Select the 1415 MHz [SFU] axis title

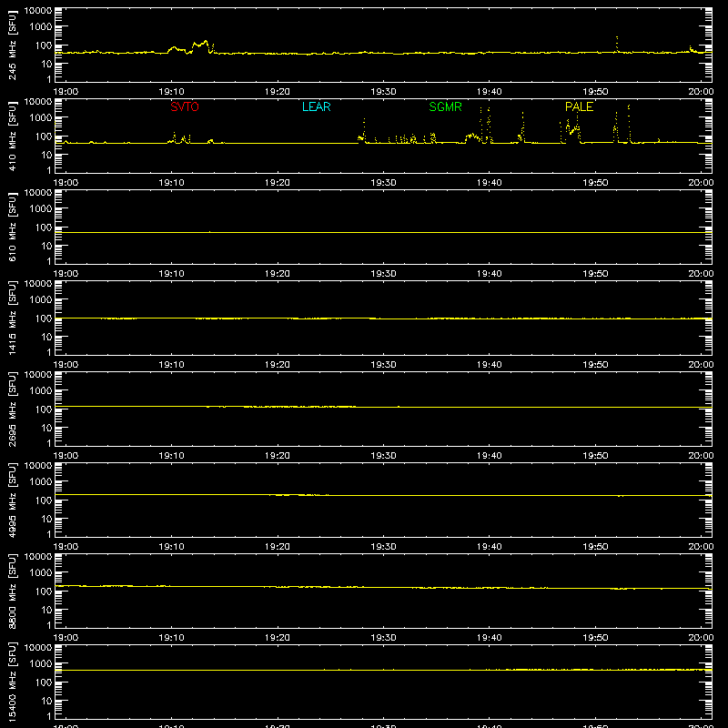(x=13, y=318)
